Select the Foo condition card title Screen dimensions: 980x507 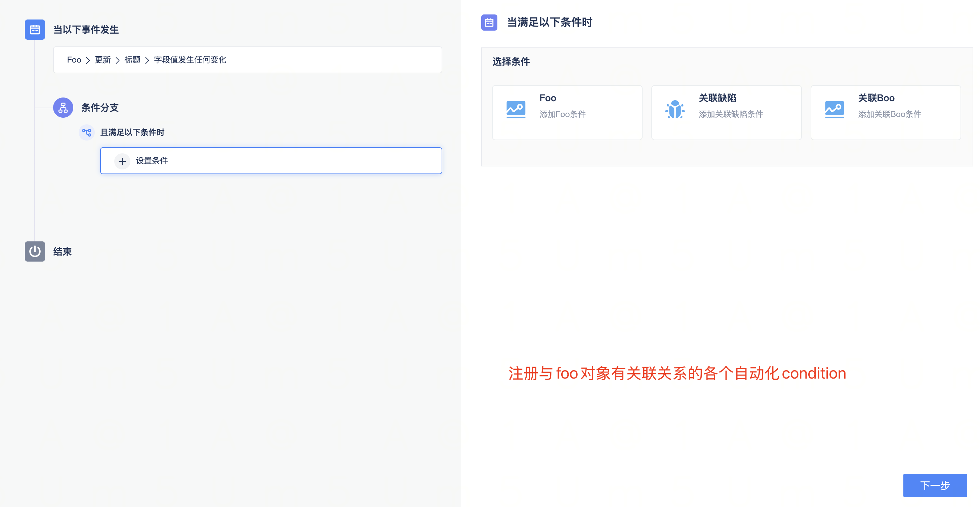click(547, 98)
